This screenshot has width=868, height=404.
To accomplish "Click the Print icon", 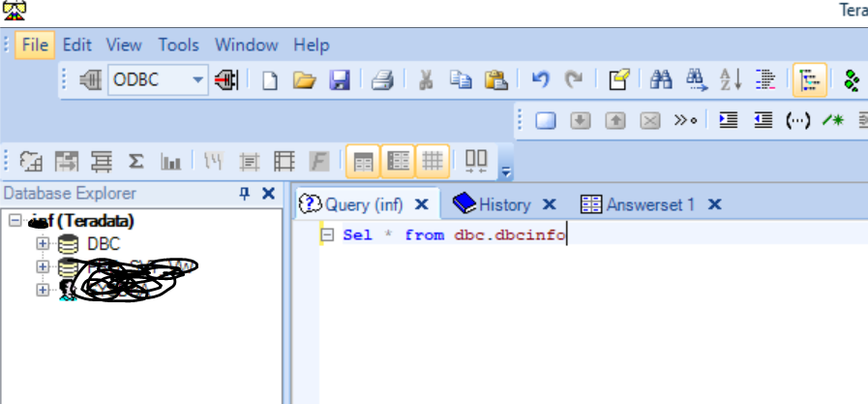I will pos(382,80).
